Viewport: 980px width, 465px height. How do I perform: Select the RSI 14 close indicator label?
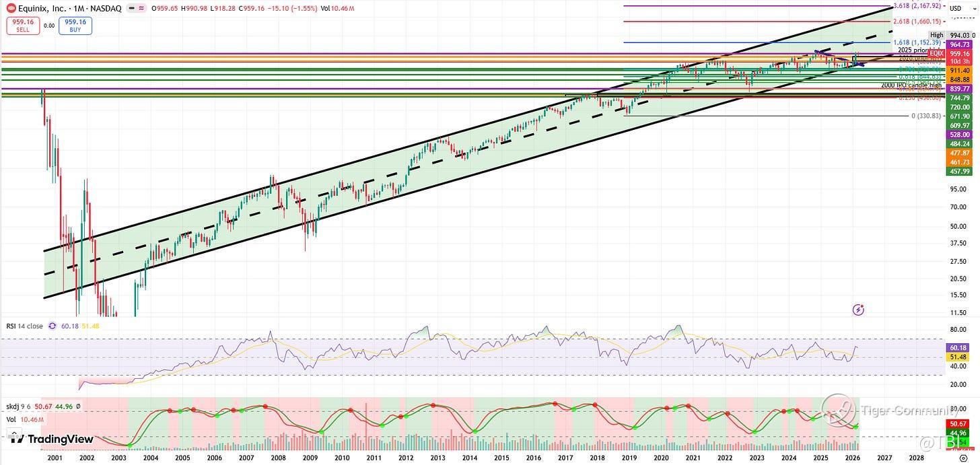tap(25, 326)
